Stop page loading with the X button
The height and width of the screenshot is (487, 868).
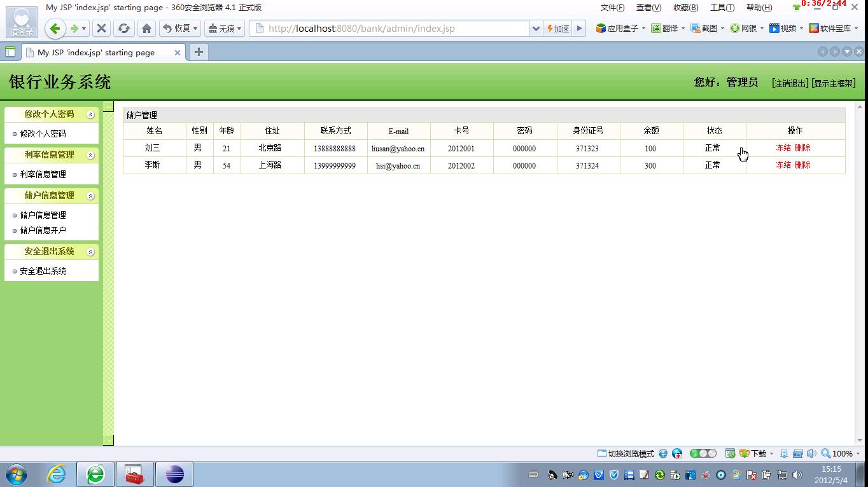(x=101, y=29)
